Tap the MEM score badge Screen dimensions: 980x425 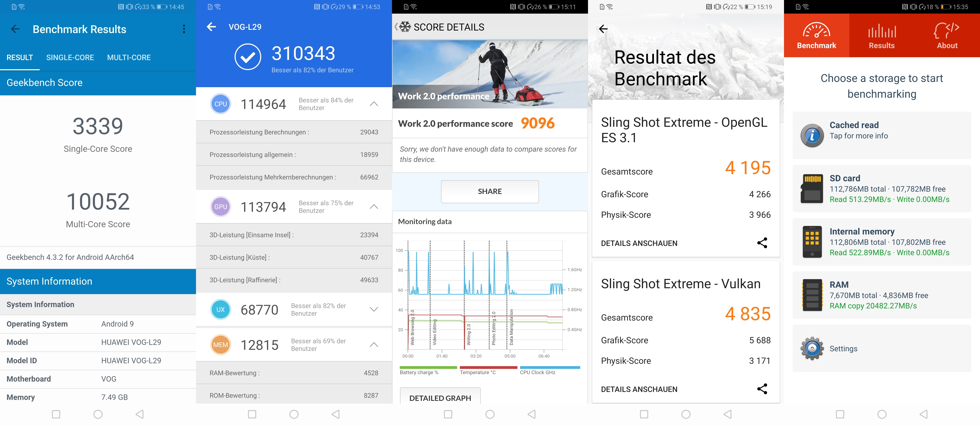point(221,345)
